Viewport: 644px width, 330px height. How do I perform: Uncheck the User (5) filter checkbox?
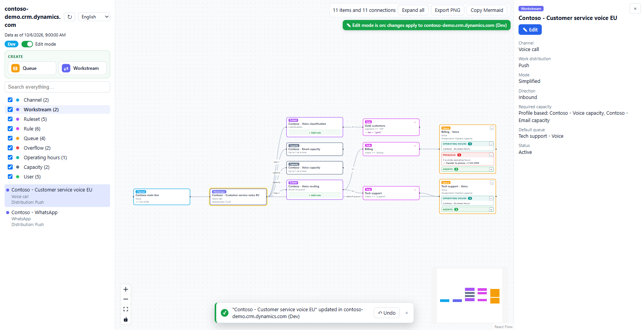pos(10,177)
